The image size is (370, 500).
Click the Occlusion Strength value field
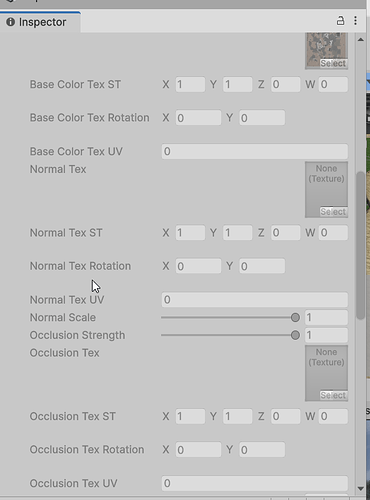326,335
